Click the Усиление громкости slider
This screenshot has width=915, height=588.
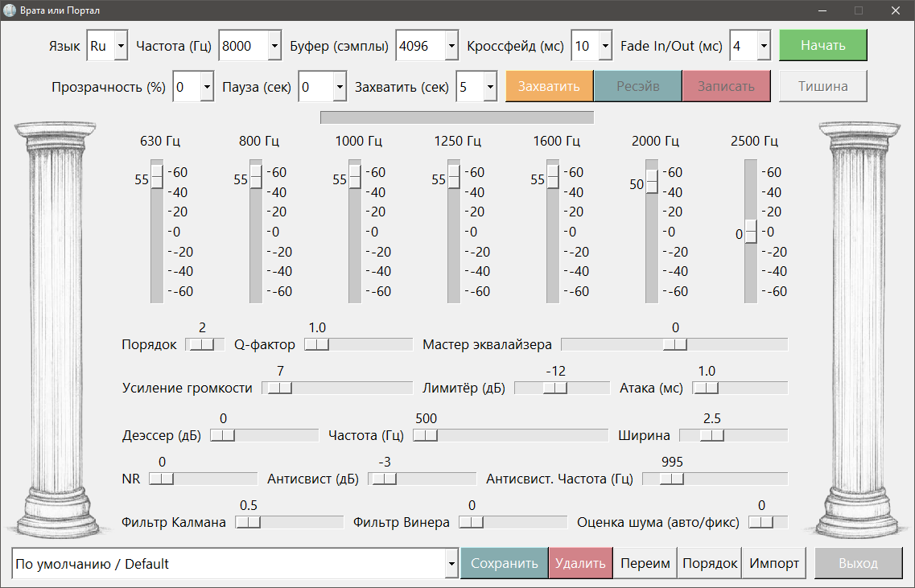click(337, 388)
